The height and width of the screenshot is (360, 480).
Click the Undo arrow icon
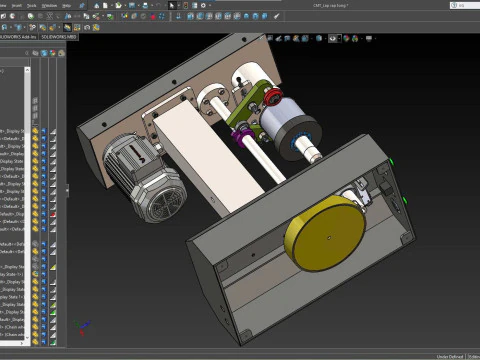click(x=158, y=6)
